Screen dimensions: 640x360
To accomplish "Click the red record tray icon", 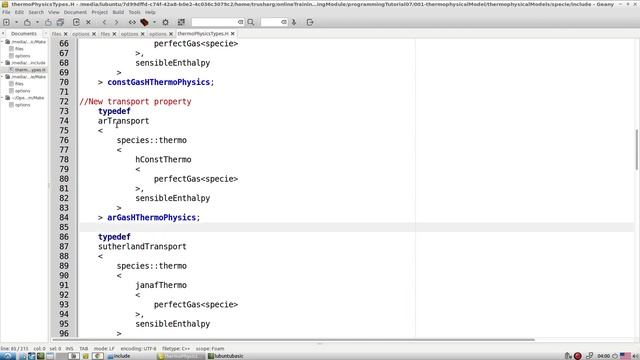I will 577,356.
